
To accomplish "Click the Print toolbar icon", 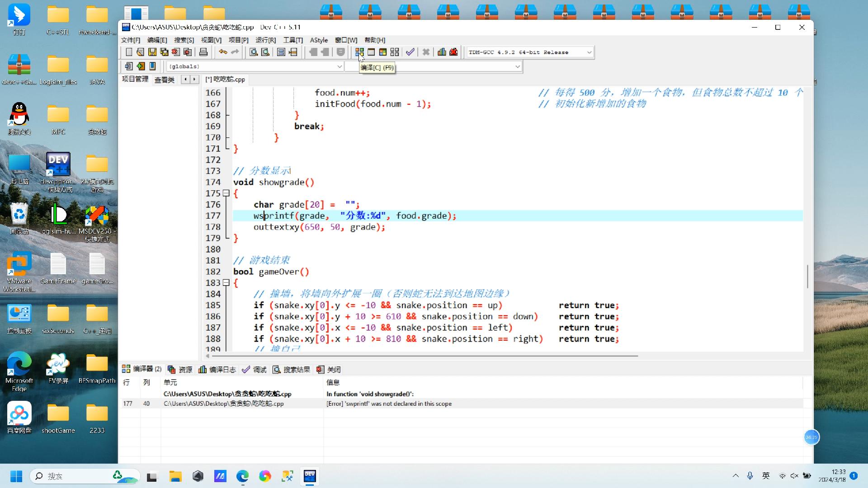I will [203, 52].
